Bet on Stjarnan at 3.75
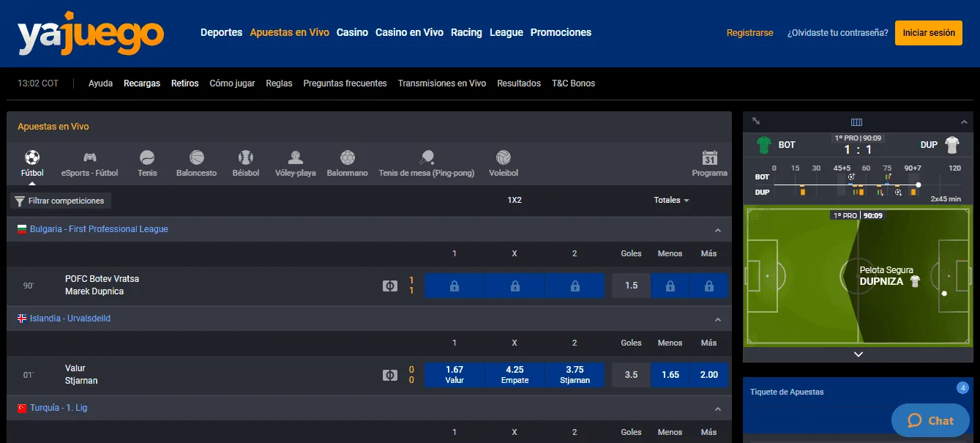Viewport: 980px width, 443px height. tap(575, 375)
